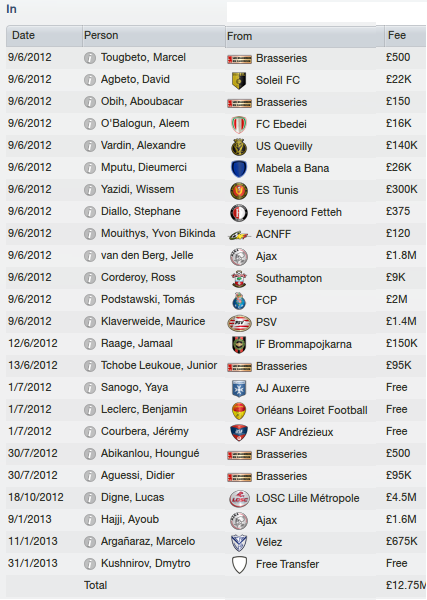Viewport: 427px width, 600px height.
Task: Open the Orléans Loiret Football club link
Action: click(x=312, y=410)
